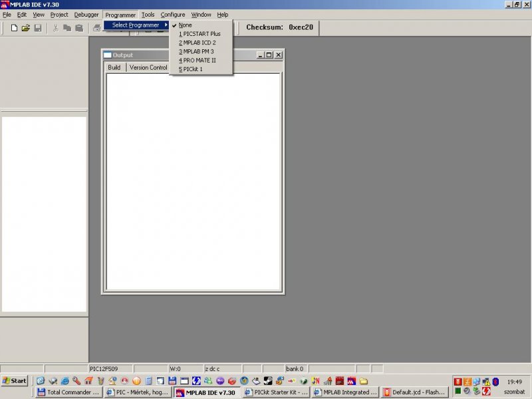532x399 pixels.
Task: Launch Internet Explorer from quick launch
Action: 65,381
